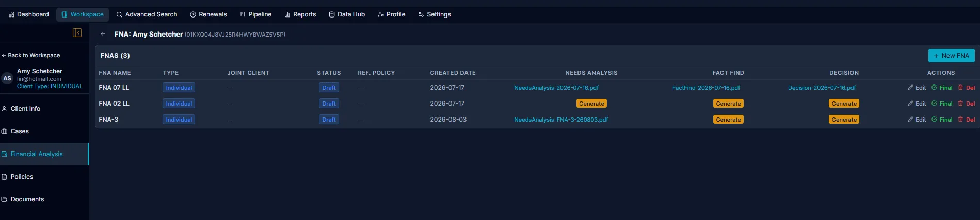Generate Decision for FNA-3
Screen dimensions: 980x220
pyautogui.click(x=844, y=120)
